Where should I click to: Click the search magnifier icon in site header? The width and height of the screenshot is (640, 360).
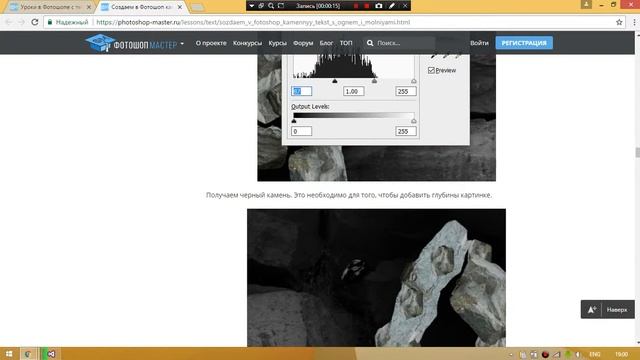(x=370, y=43)
